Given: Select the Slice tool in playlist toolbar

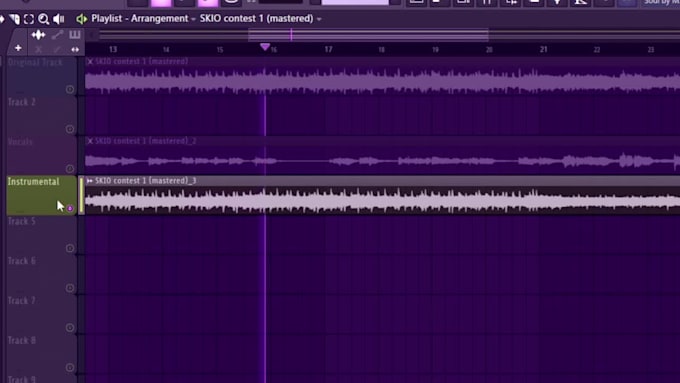Looking at the screenshot, I should pos(15,19).
